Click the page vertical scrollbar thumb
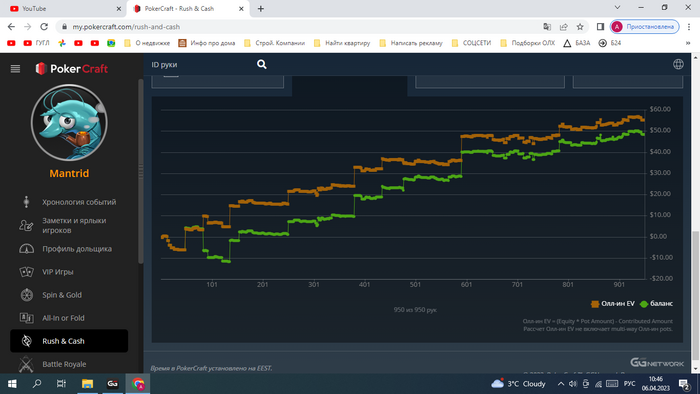The height and width of the screenshot is (394, 700). [x=695, y=294]
